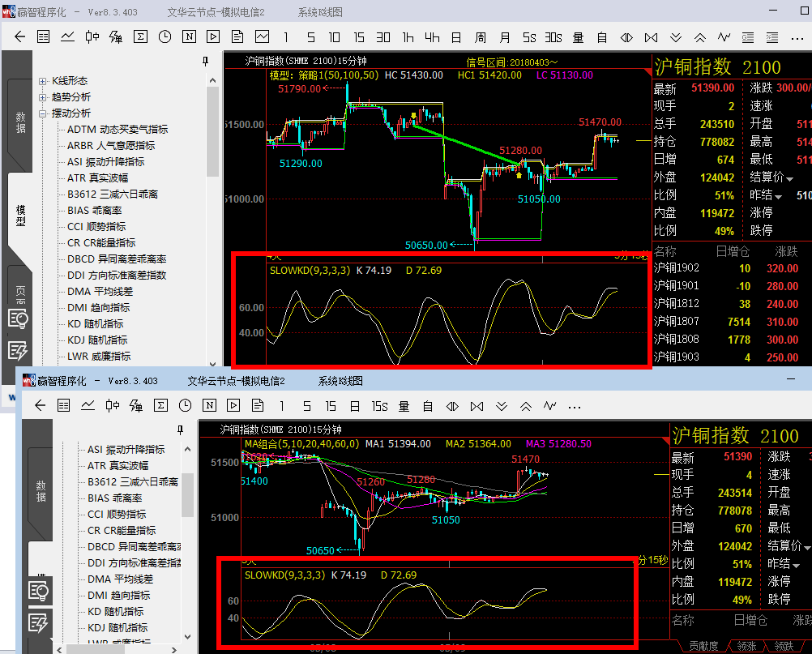The width and height of the screenshot is (812, 654).
Task: Click the lightbulb document icon in upper sidebar
Action: coord(17,318)
